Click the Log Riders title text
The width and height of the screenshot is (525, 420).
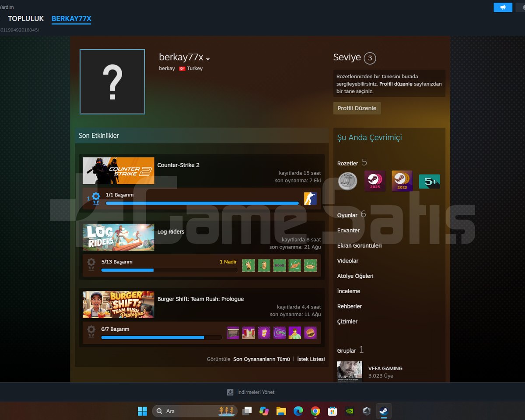click(x=171, y=232)
